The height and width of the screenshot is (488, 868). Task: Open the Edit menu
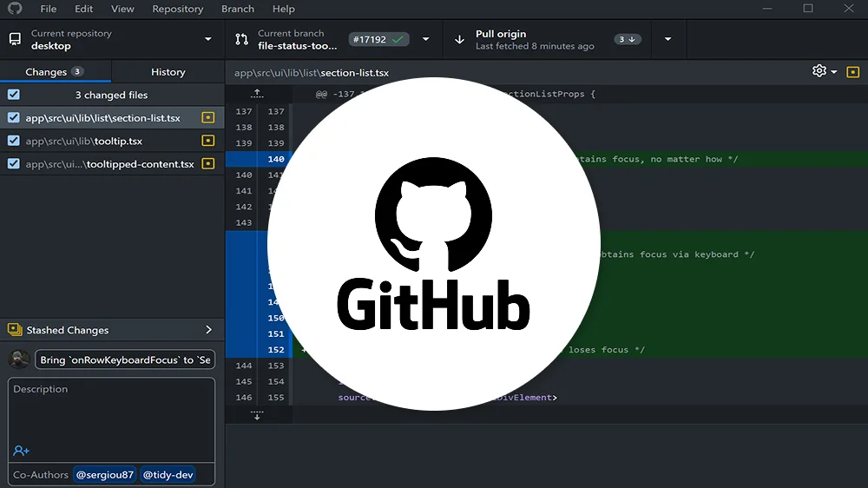point(83,9)
